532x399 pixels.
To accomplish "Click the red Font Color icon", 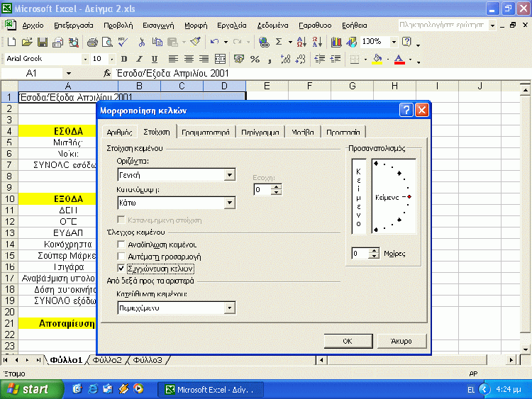I will coord(399,59).
